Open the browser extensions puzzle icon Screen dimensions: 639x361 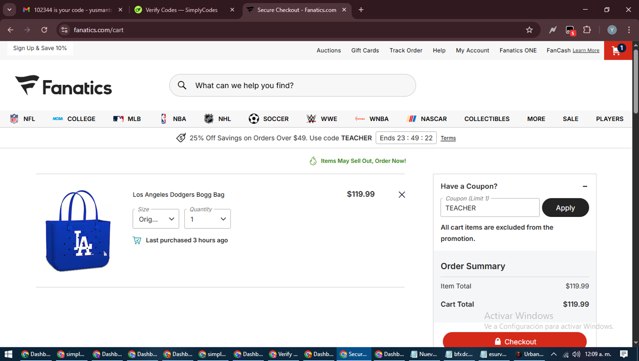point(587,30)
